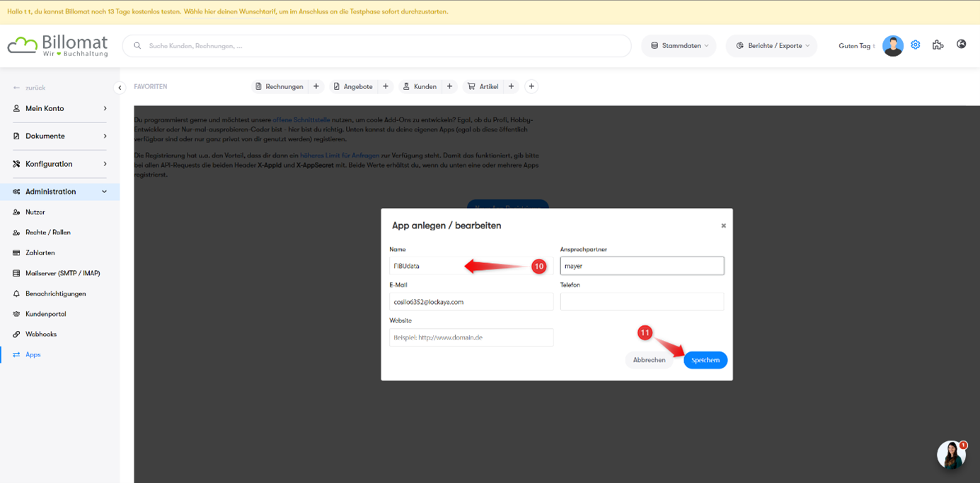
Task: Expand the Mein Konto sidebar section
Action: click(59, 108)
